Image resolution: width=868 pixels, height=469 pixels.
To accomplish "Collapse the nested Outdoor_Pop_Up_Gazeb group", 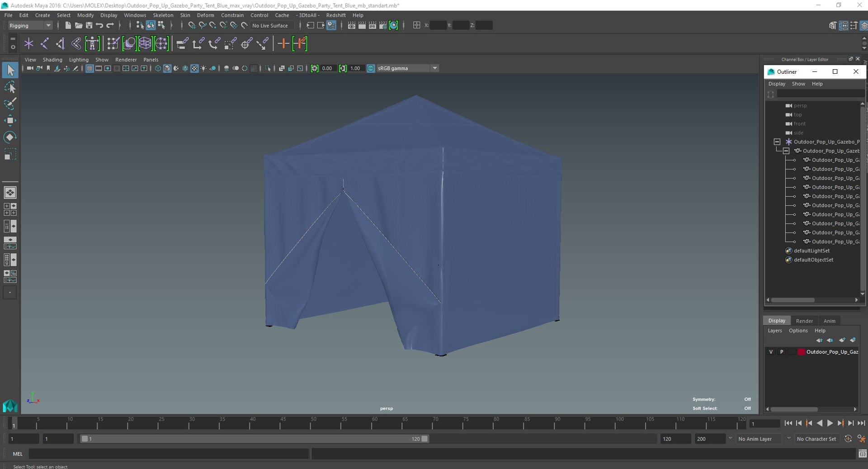I will [x=786, y=151].
